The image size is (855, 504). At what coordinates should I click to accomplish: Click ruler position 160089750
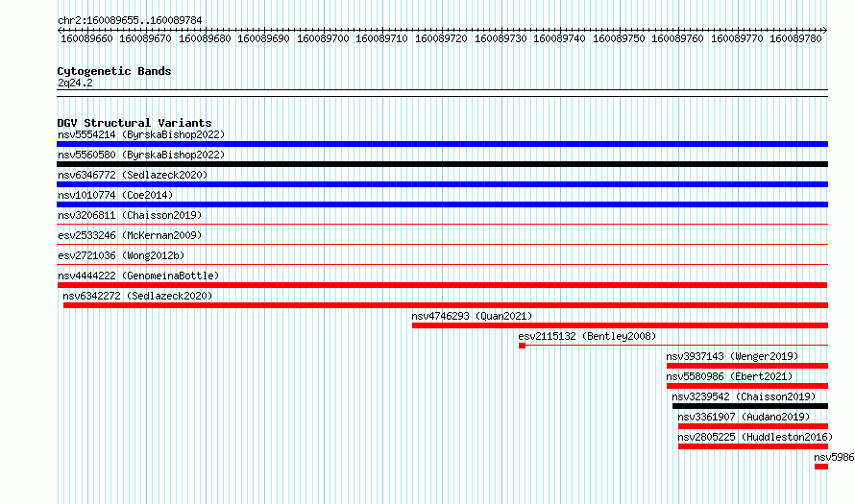coord(619,38)
